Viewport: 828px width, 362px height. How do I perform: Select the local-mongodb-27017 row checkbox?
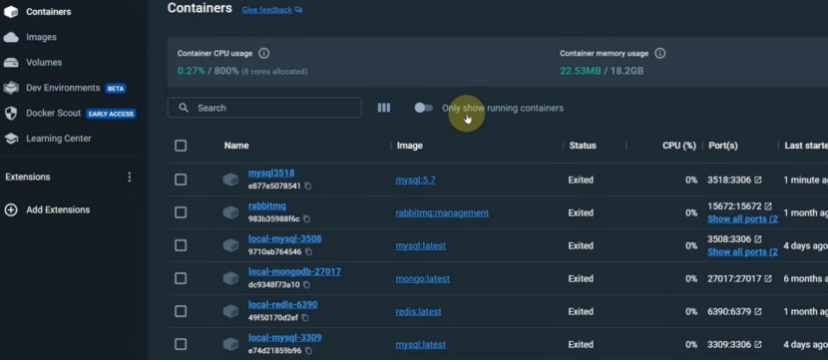click(181, 279)
